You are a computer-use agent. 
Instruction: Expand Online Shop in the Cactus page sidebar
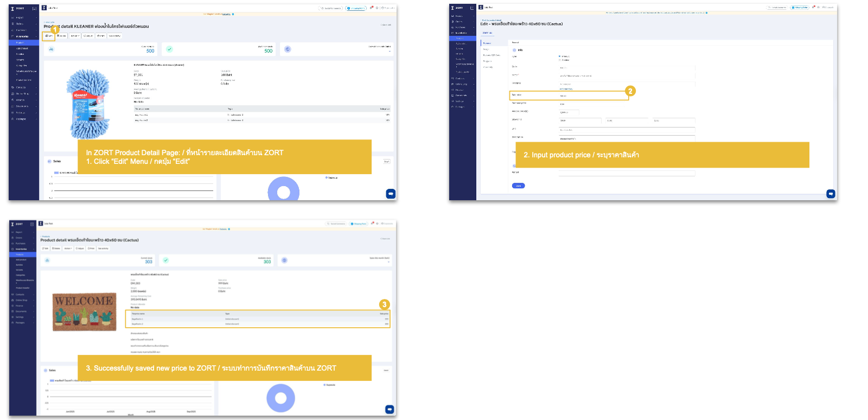click(23, 300)
